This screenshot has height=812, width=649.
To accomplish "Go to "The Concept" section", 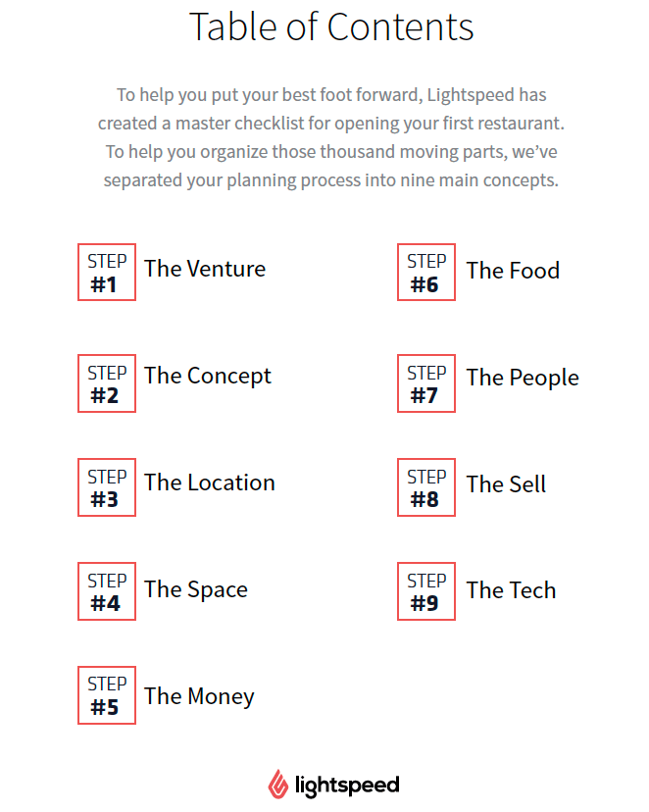I will (208, 376).
